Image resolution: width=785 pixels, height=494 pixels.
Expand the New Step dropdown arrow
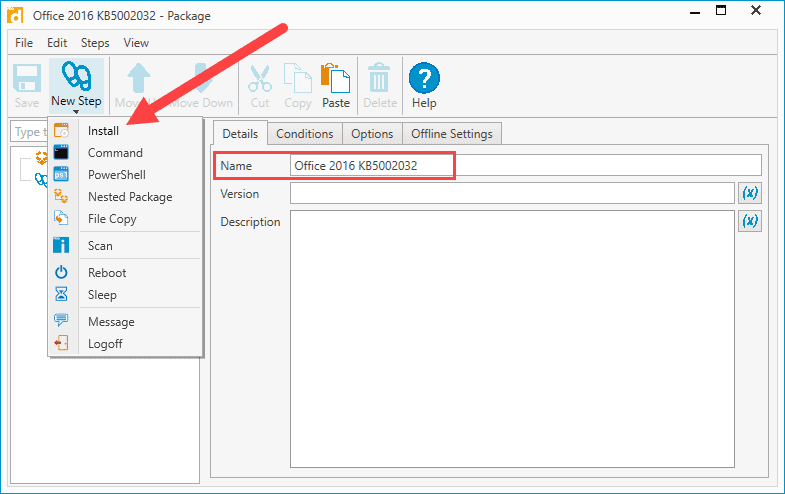[x=76, y=112]
